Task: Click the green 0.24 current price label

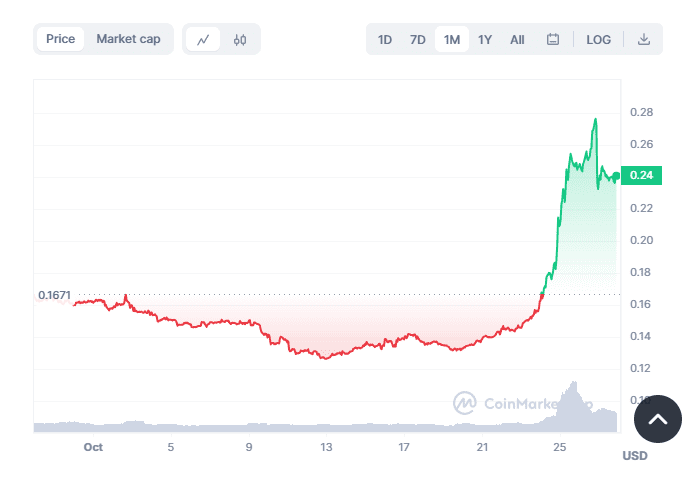Action: click(641, 176)
